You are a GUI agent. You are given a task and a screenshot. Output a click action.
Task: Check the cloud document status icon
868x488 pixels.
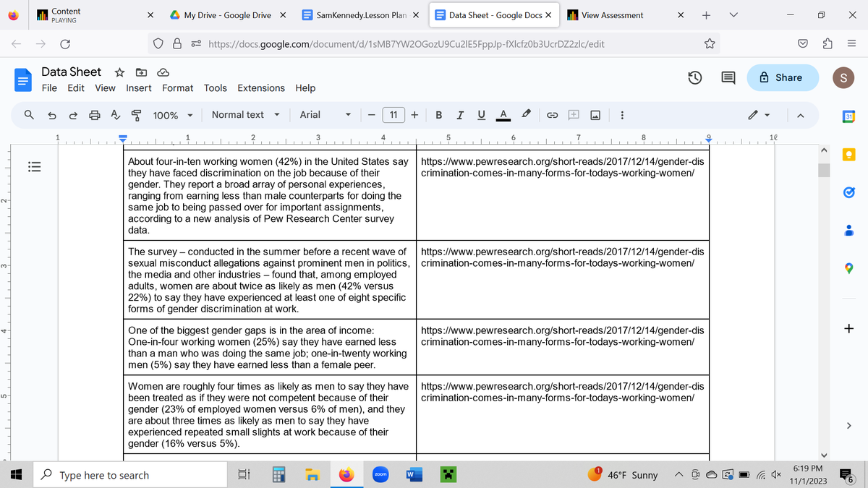(x=163, y=72)
